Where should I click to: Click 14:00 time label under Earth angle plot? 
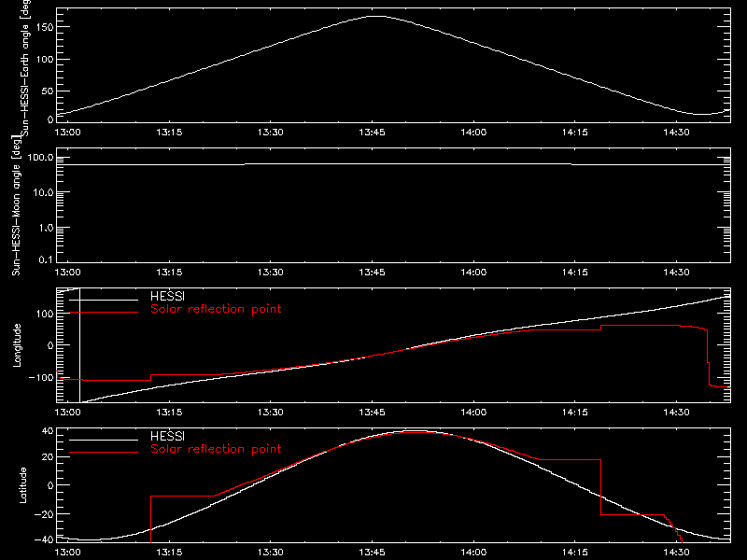tap(473, 132)
